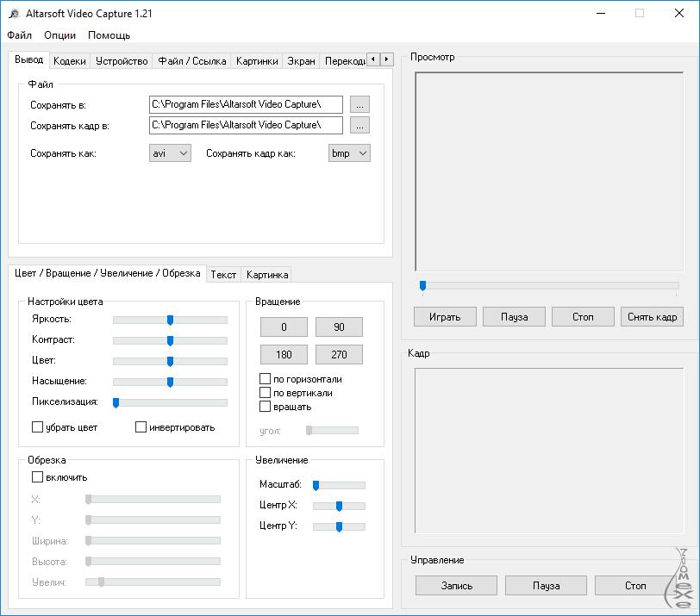Viewport: 700px width, 616px height.
Task: Click Пауза in the Управление panel
Action: (546, 586)
